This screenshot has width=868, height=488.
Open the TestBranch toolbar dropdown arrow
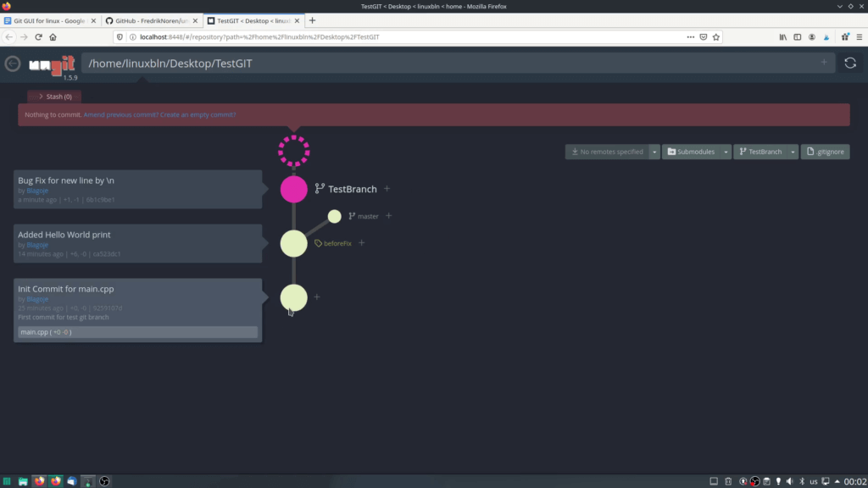coord(793,152)
